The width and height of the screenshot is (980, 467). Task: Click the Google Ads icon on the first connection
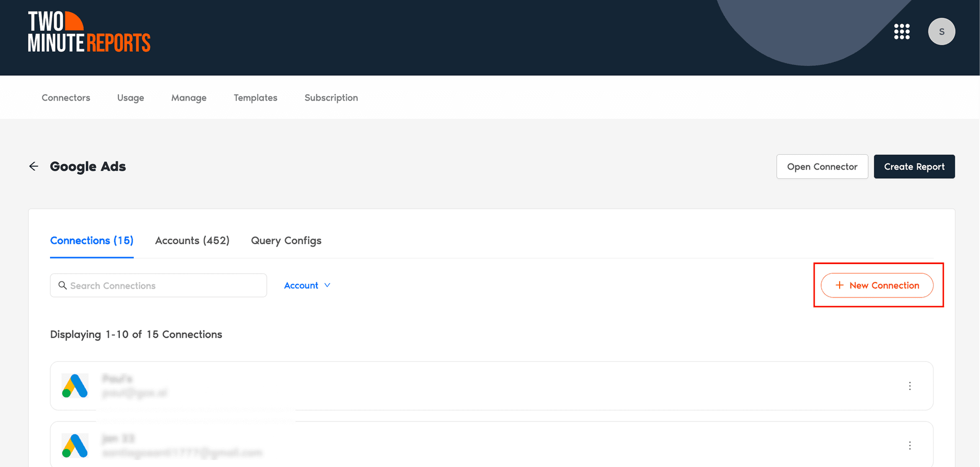point(75,386)
